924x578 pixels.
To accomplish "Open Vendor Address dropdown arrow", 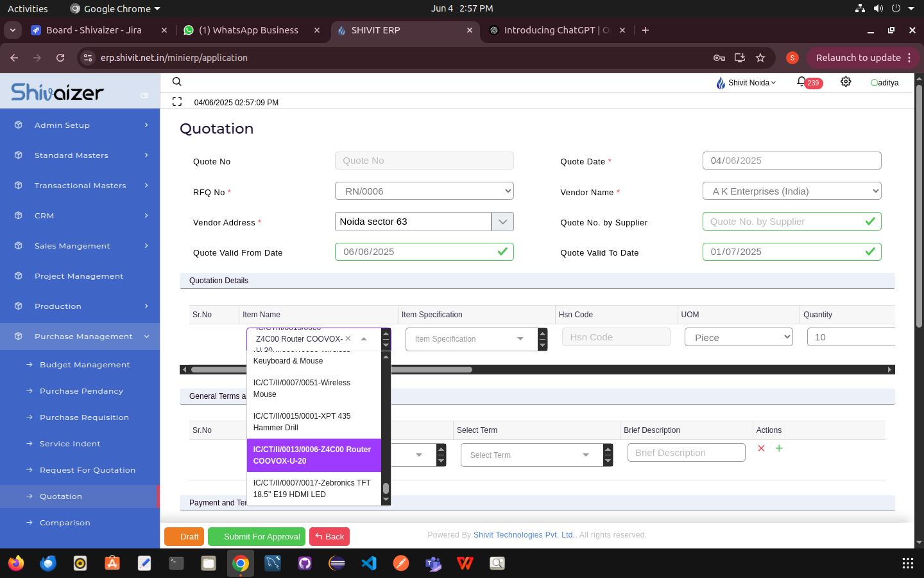I will coord(502,222).
